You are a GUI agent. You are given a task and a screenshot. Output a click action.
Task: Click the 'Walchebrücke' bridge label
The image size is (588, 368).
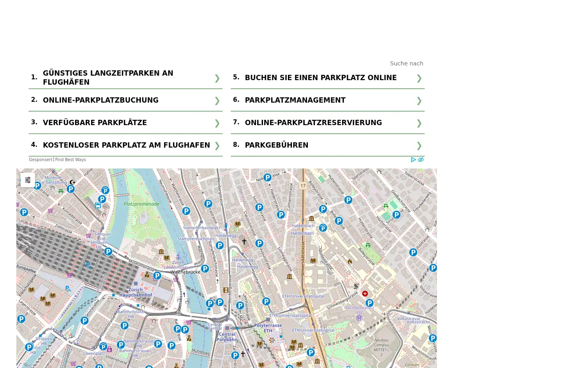click(185, 272)
